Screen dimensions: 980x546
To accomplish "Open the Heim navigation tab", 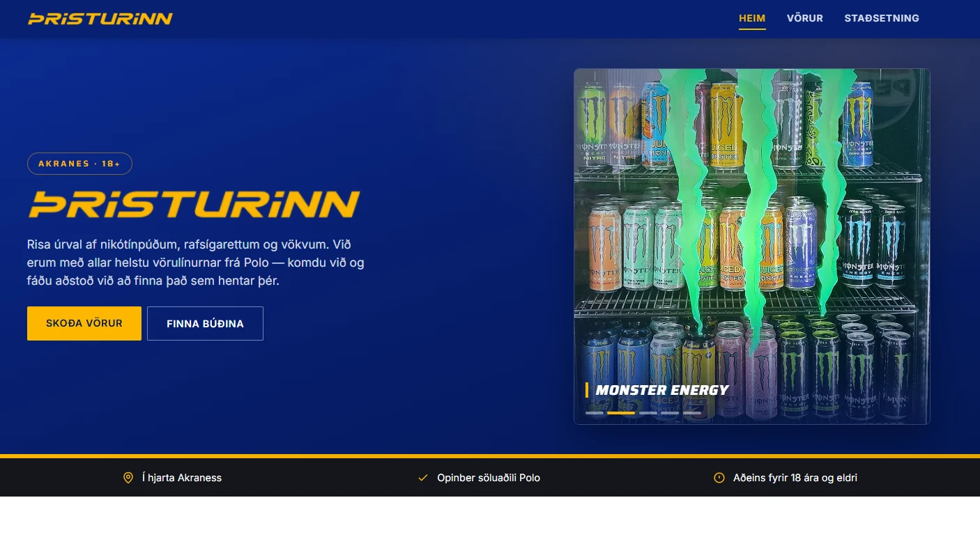I will (752, 19).
